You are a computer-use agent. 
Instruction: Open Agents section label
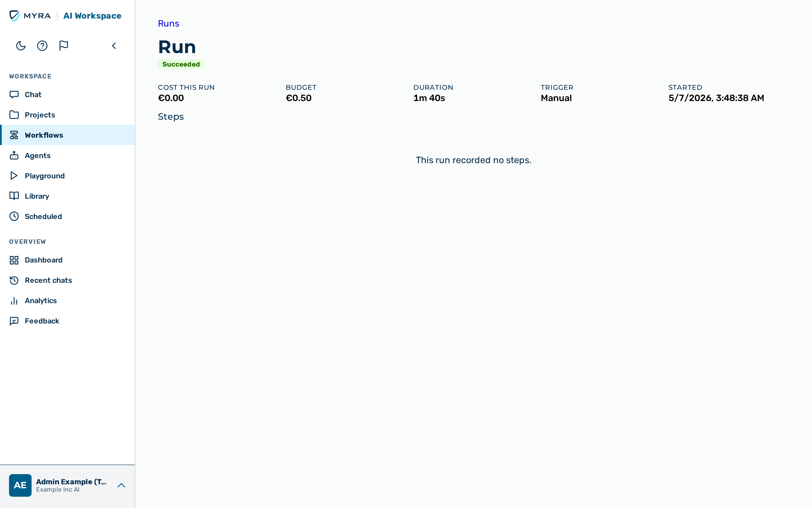(x=37, y=156)
